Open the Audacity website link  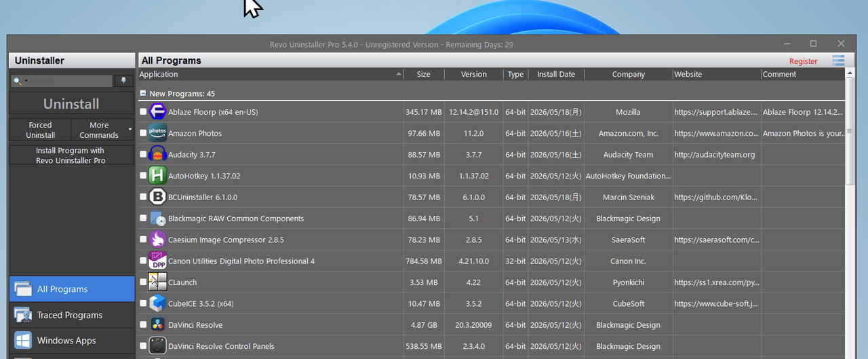714,155
